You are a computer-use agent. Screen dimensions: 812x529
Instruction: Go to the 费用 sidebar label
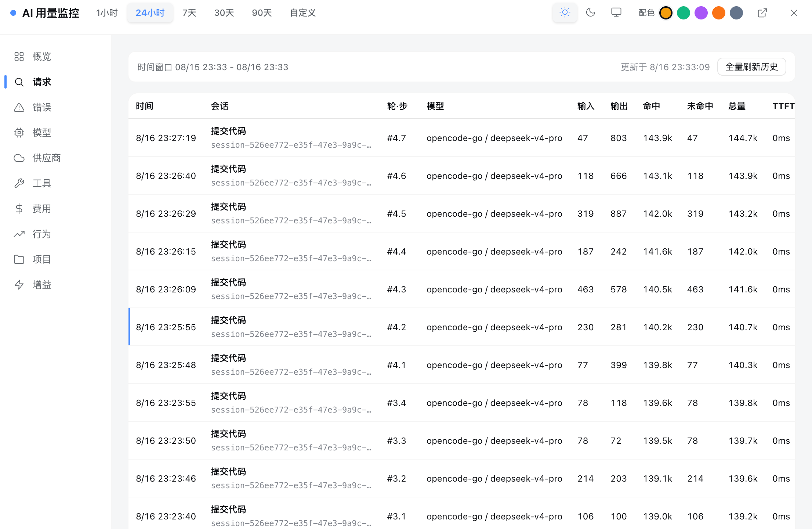coord(42,209)
